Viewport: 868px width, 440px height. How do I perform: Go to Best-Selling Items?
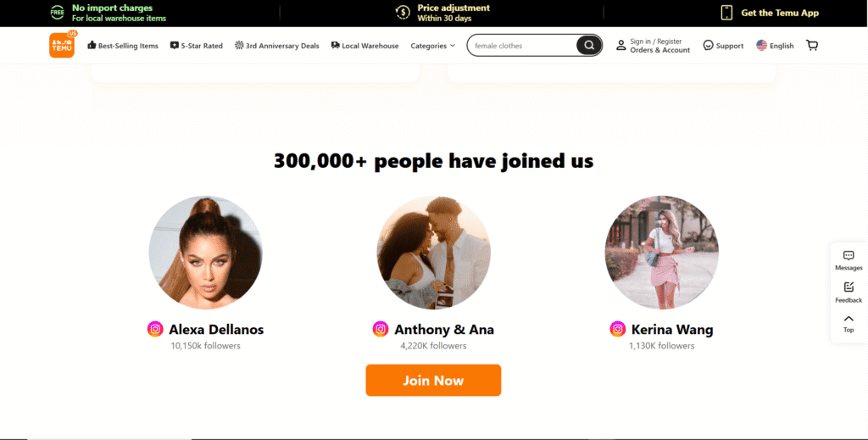tap(123, 46)
